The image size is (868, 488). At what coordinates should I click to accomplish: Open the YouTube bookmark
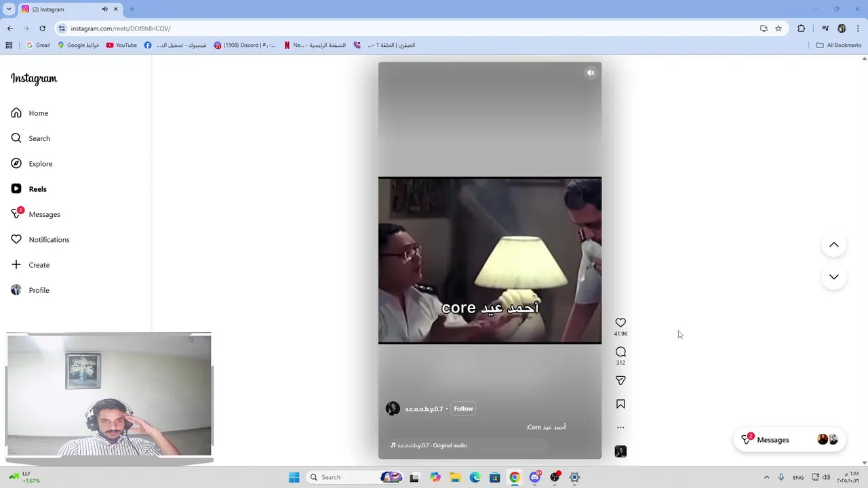pyautogui.click(x=122, y=45)
